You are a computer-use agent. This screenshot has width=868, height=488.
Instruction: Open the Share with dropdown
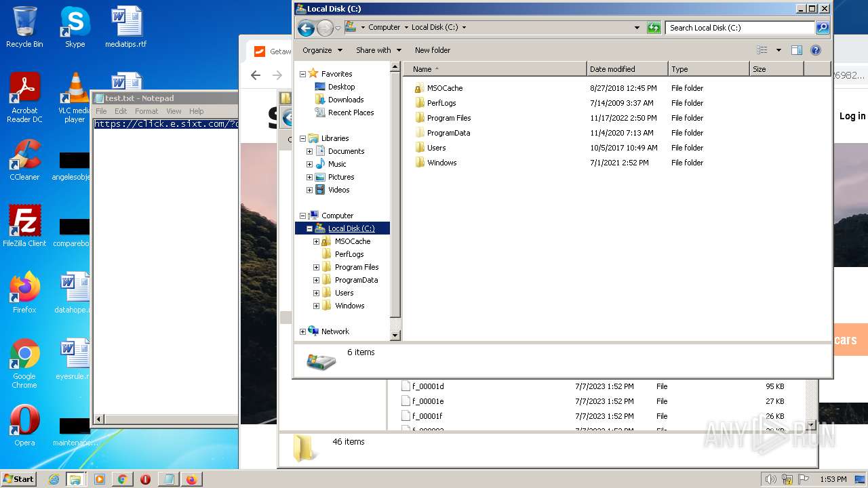[378, 50]
